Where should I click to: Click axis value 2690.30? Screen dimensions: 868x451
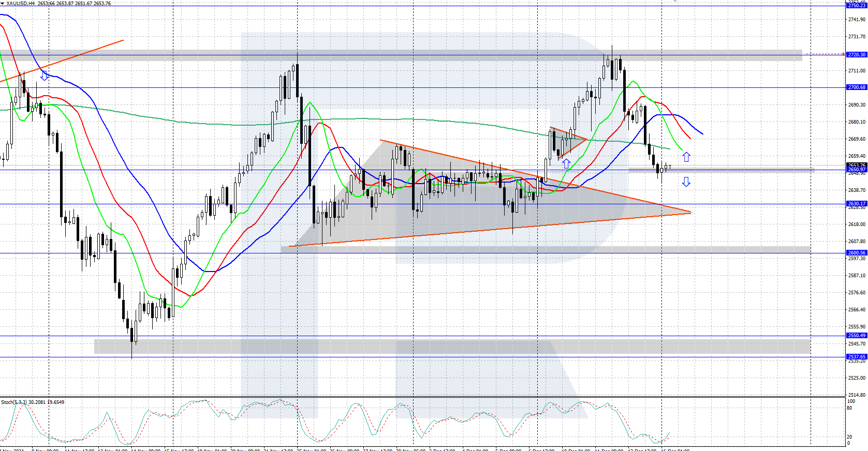pyautogui.click(x=857, y=105)
